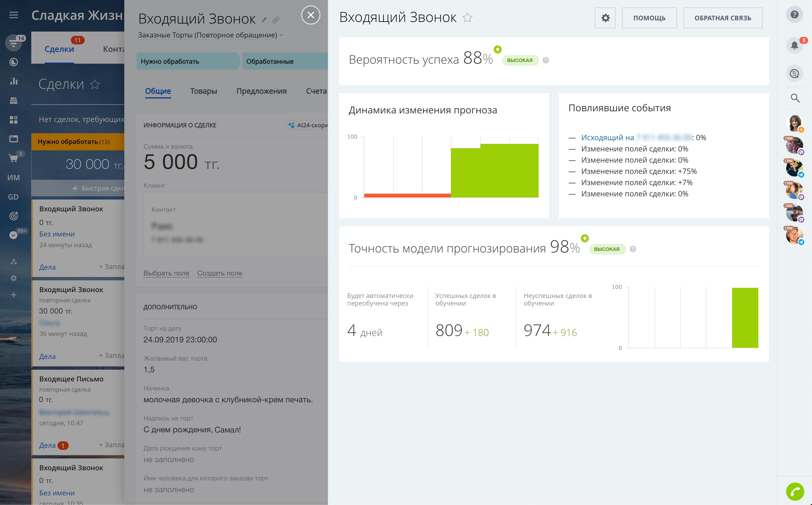The image size is (812, 505).
Task: Expand the 99+ chevron sidebar item
Action: pos(13,235)
